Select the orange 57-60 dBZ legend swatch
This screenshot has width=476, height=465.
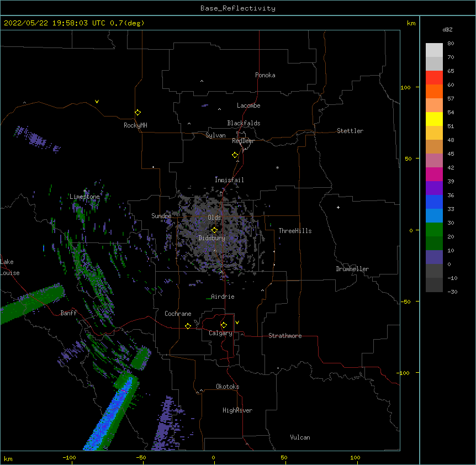(x=434, y=91)
